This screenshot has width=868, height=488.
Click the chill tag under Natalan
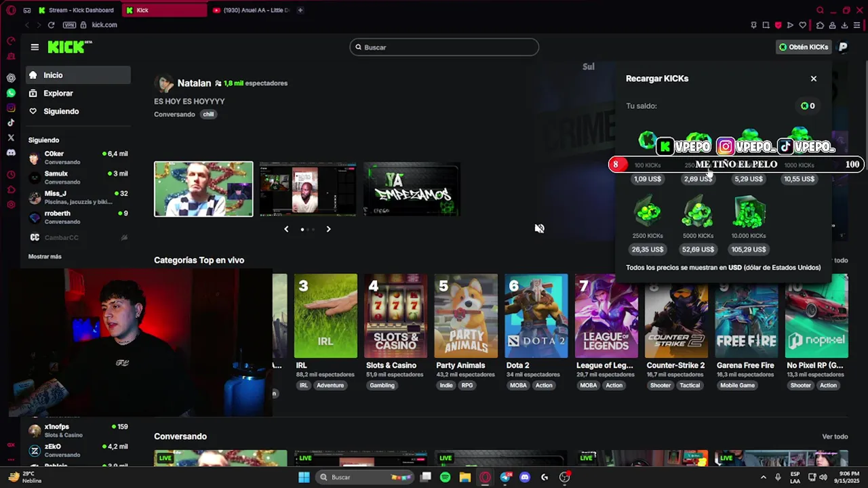208,115
